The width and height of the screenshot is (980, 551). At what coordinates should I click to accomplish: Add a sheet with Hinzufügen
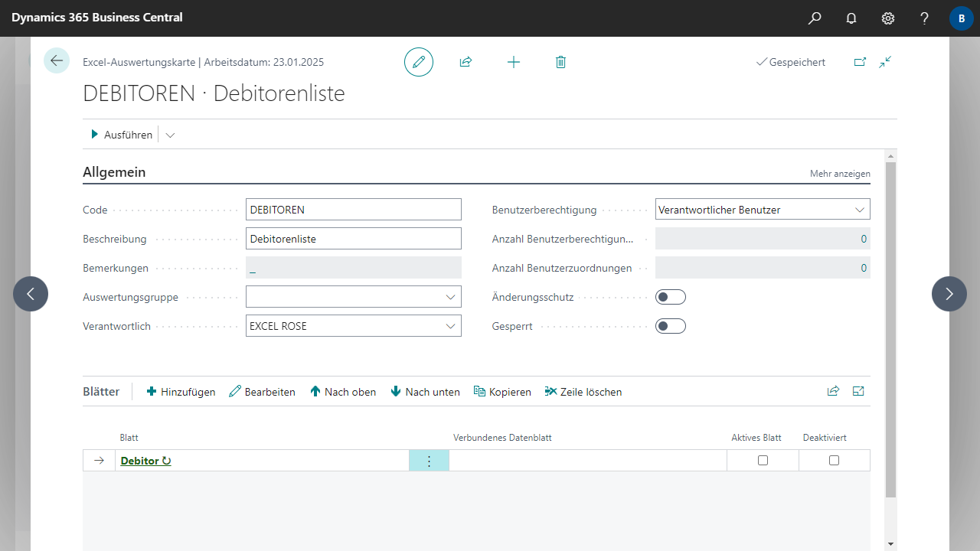tap(181, 392)
